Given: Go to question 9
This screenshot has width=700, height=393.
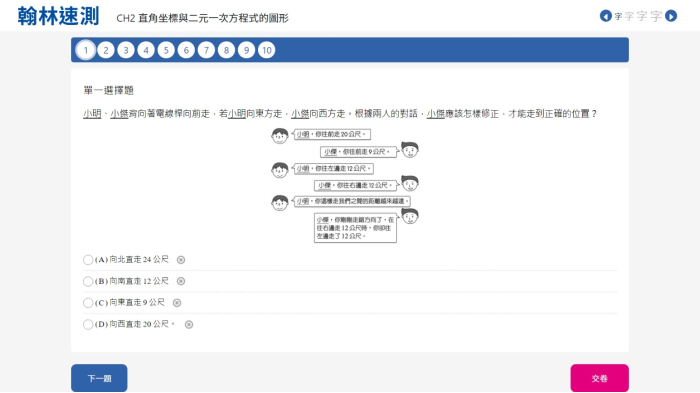Looking at the screenshot, I should (246, 50).
